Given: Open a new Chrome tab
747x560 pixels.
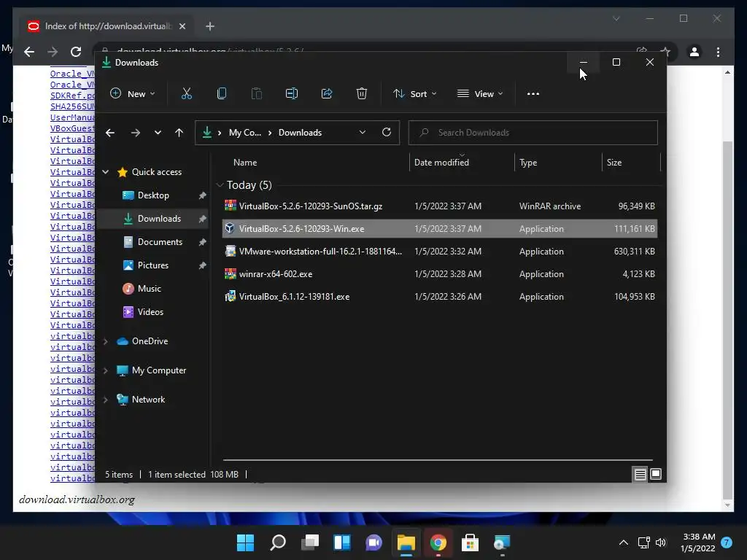Looking at the screenshot, I should pos(210,26).
